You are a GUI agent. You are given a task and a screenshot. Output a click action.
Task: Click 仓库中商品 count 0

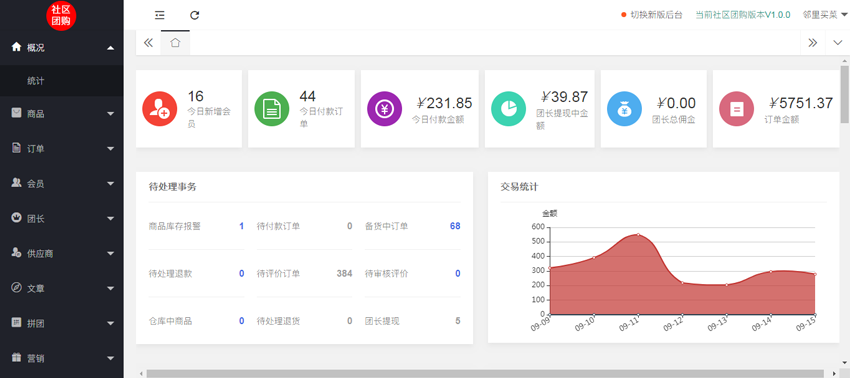241,321
